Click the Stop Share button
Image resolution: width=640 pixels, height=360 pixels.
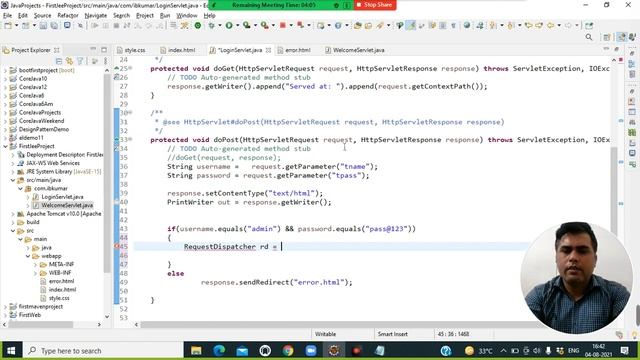374,5
